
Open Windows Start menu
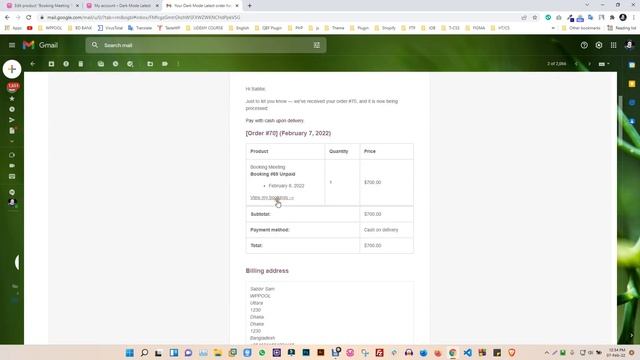click(x=129, y=353)
